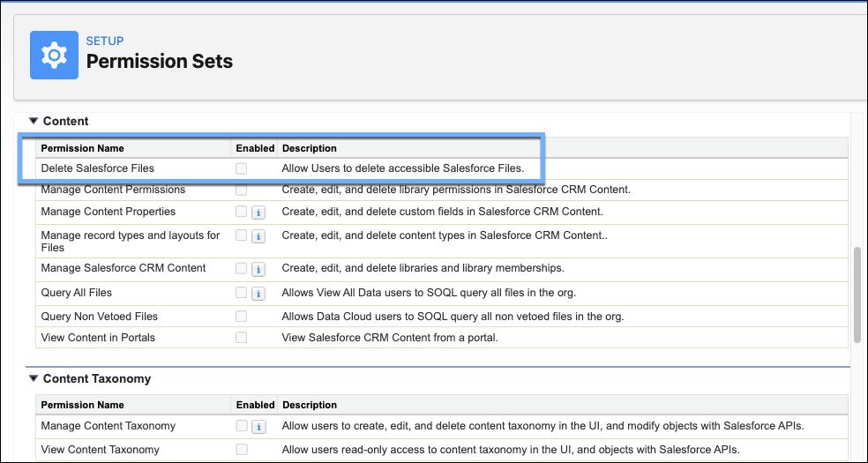
Task: Enable the Query All Files checkbox
Action: point(241,292)
